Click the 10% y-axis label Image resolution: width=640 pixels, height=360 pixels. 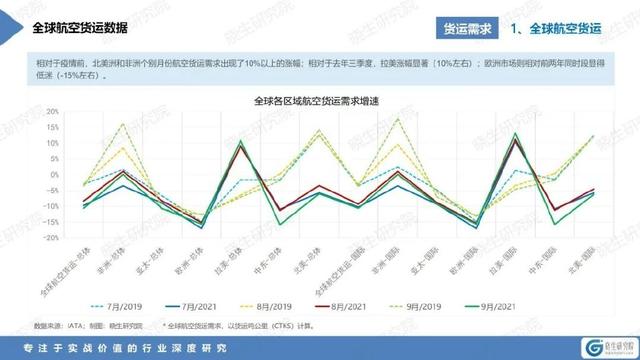53,143
